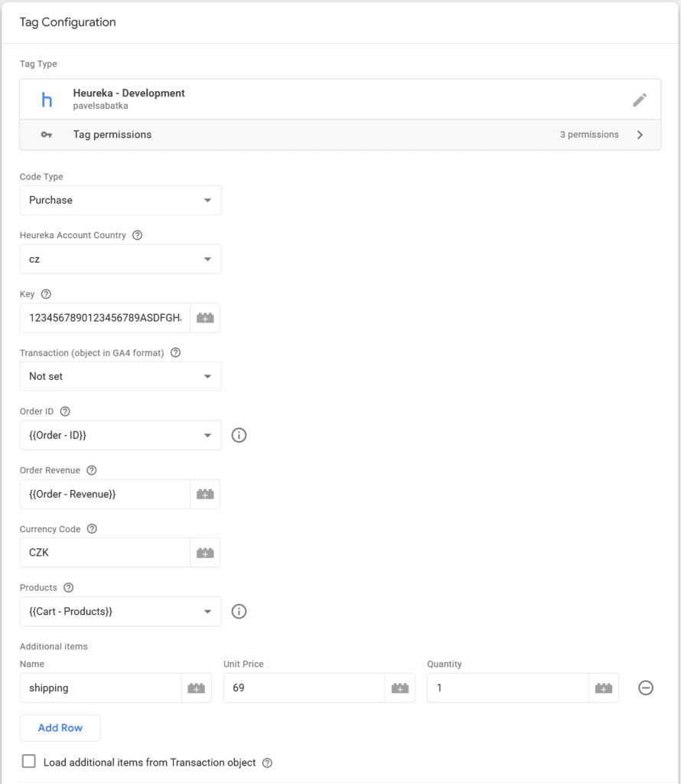Screen dimensions: 681x784
Task: Open the Code Type dropdown
Action: [x=120, y=201]
